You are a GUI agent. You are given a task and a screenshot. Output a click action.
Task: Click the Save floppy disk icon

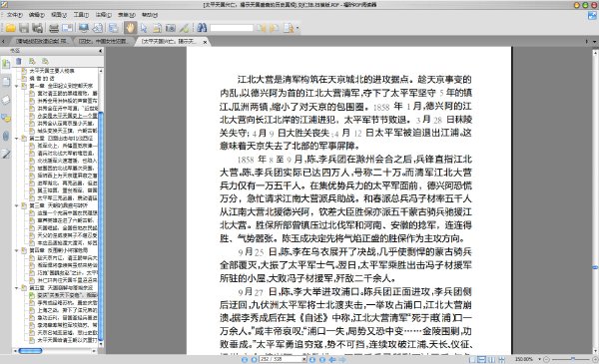(x=24, y=28)
